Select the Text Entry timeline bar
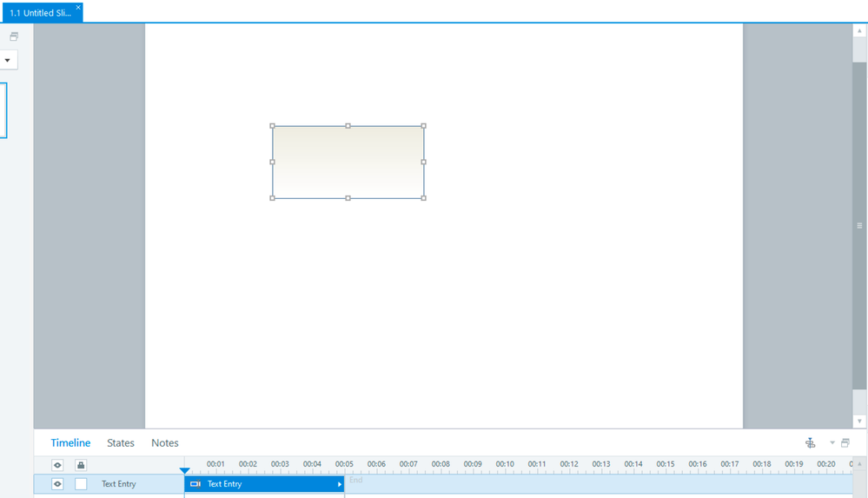868x498 pixels. click(264, 483)
